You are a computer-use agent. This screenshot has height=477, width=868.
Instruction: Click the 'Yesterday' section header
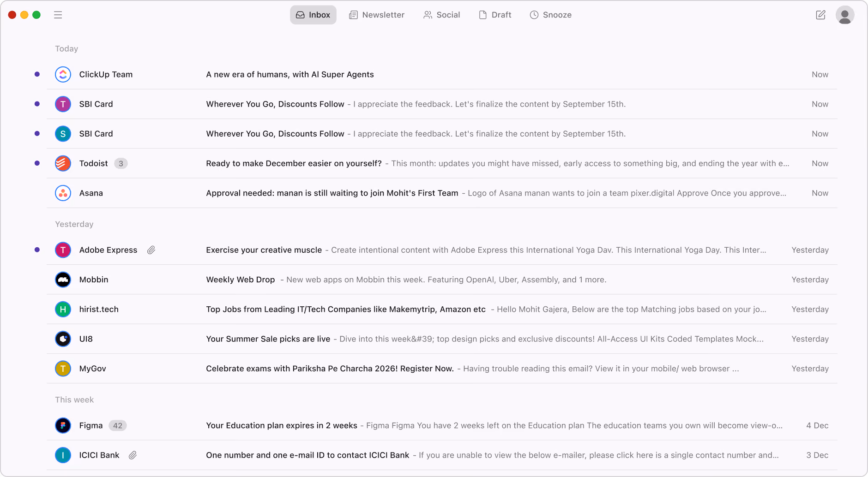[x=74, y=224]
